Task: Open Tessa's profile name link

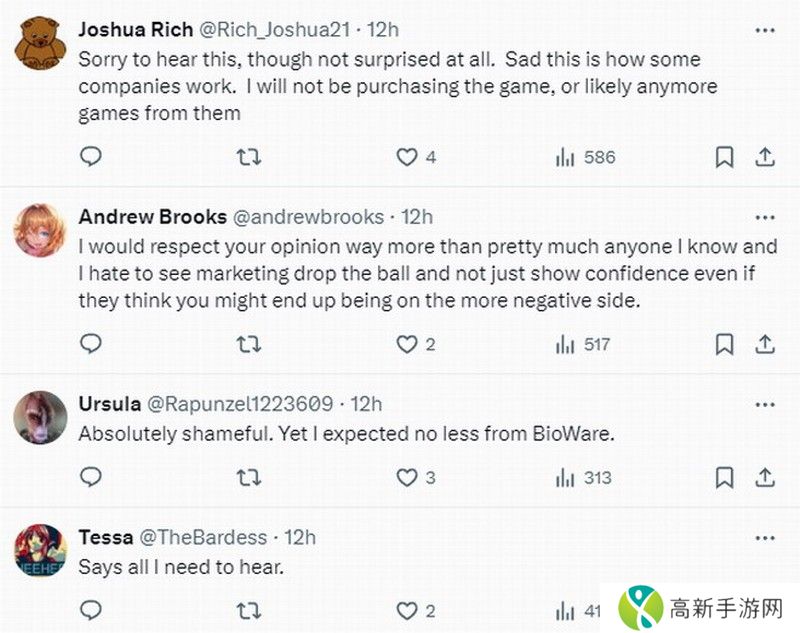Action: 105,537
